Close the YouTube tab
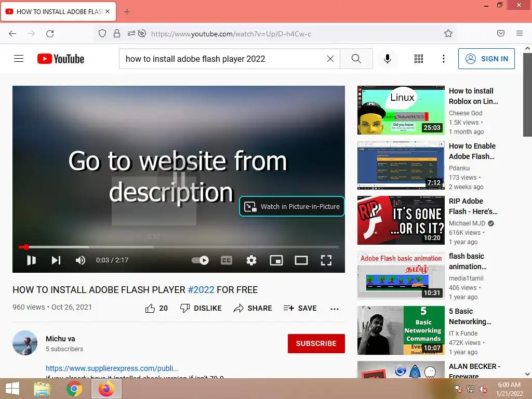532x399 pixels. pos(108,11)
